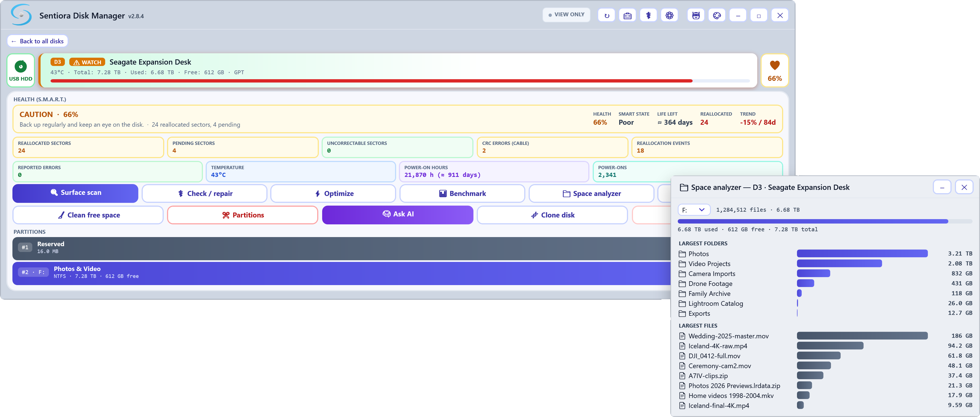The width and height of the screenshot is (980, 417).
Task: Click the Video Projects folder
Action: [825, 264]
